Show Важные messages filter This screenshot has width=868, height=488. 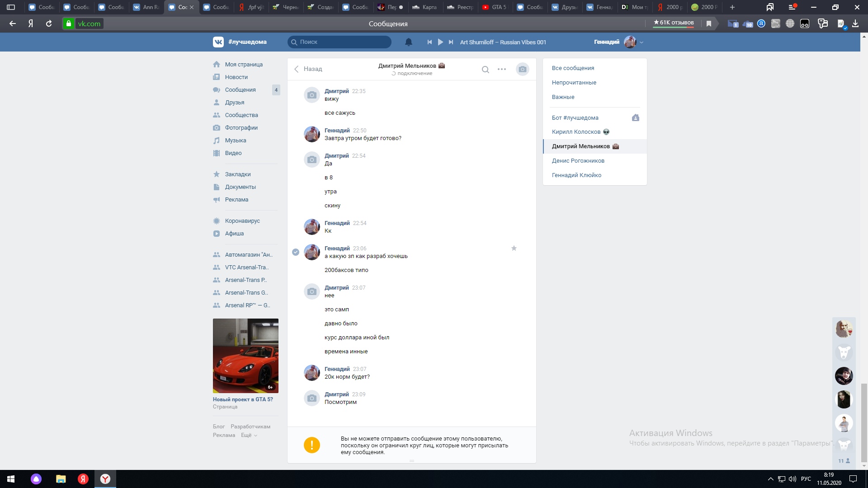coord(563,97)
